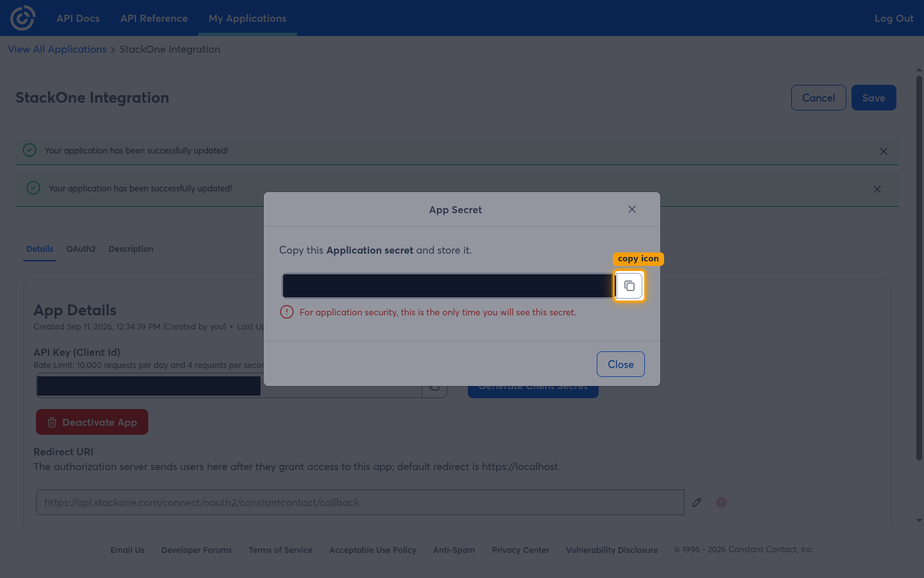This screenshot has width=924, height=578.
Task: Open the Anti-Spam footer link
Action: point(454,550)
